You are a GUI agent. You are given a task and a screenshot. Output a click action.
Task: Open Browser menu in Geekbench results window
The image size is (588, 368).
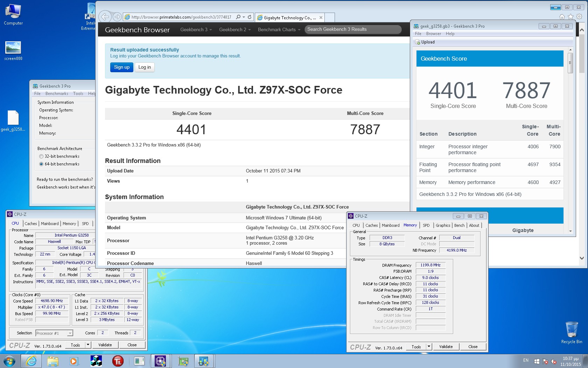click(x=433, y=34)
